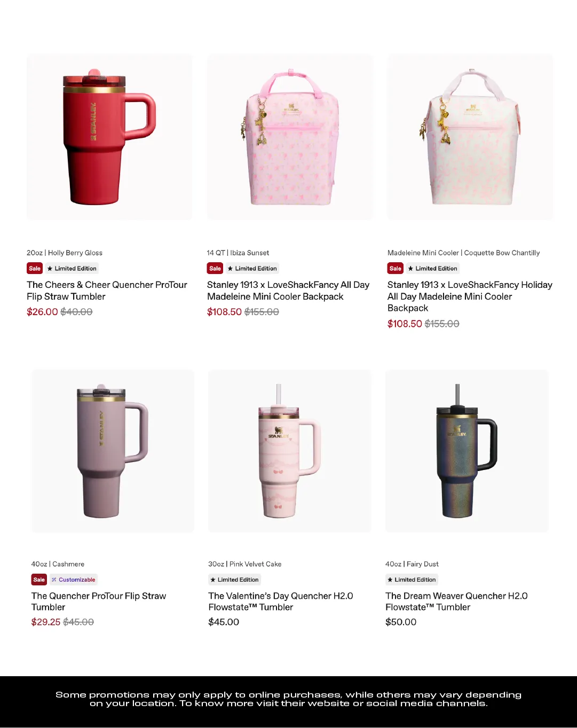Open The Valentine's Day Quencher H2.0 title
577x728 pixels.
(x=281, y=601)
